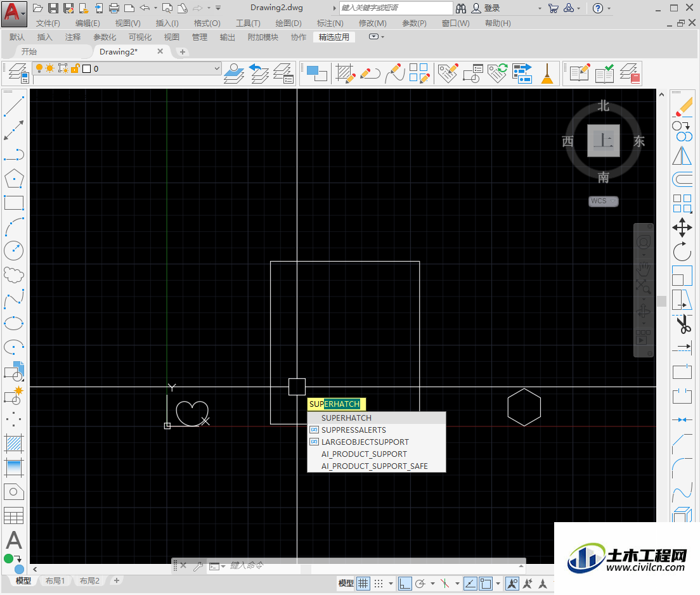Image resolution: width=700 pixels, height=595 pixels.
Task: Switch to the 注释 ribbon tab
Action: (x=73, y=37)
